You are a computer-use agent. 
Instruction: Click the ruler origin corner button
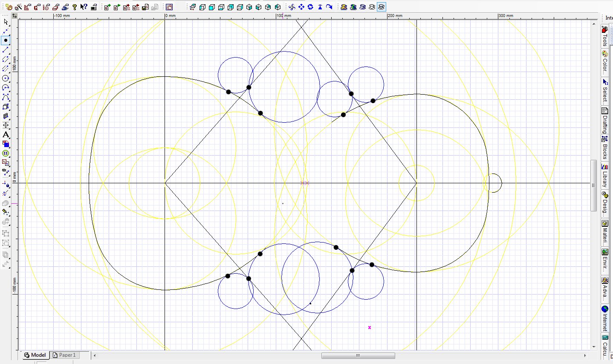(14, 16)
